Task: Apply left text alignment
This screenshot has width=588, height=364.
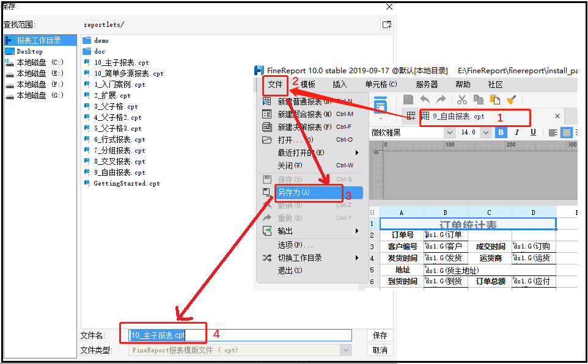Action: point(553,133)
